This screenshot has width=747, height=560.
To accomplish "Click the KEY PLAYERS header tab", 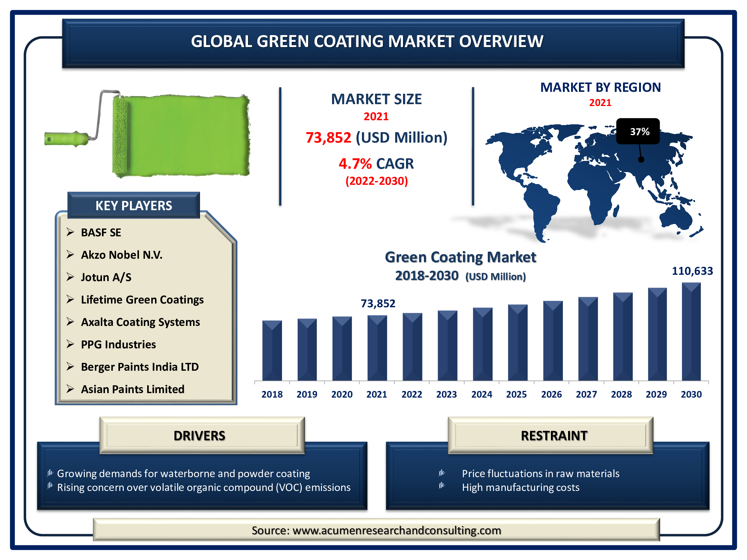I will point(134,206).
